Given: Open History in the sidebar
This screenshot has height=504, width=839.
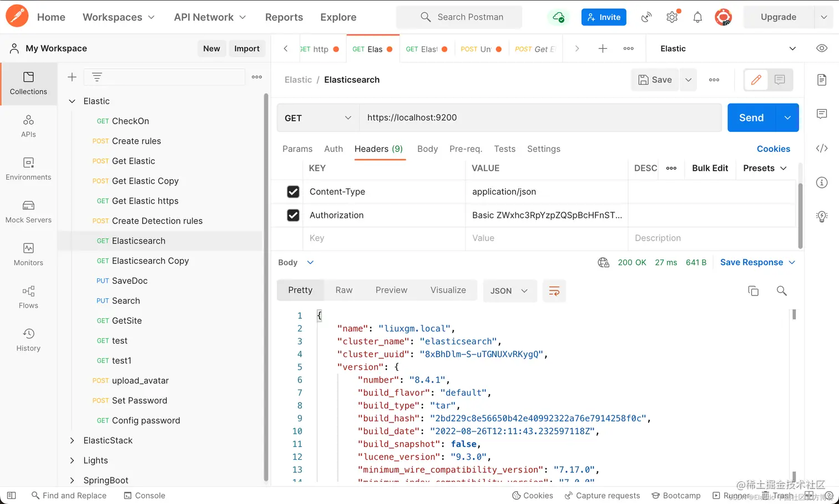Looking at the screenshot, I should tap(28, 339).
